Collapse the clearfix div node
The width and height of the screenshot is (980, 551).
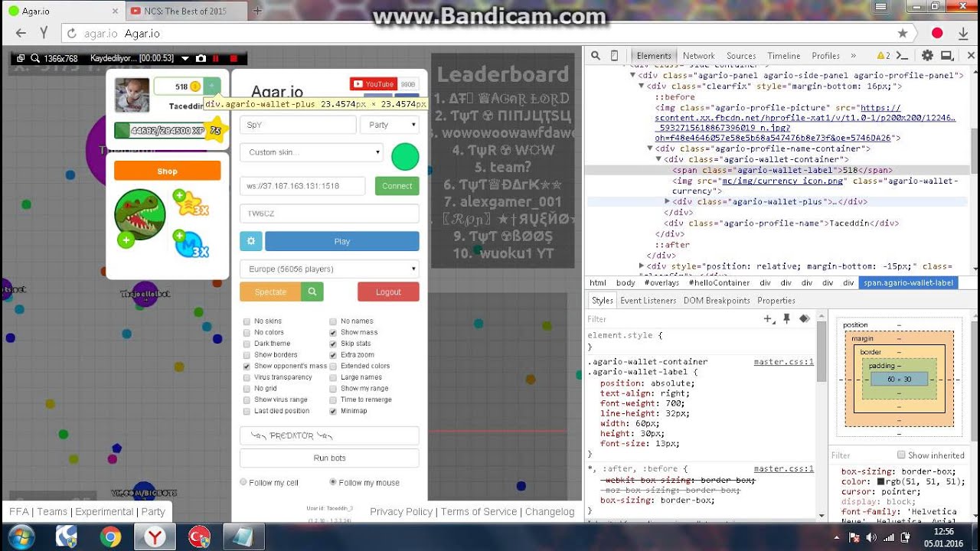(x=642, y=86)
